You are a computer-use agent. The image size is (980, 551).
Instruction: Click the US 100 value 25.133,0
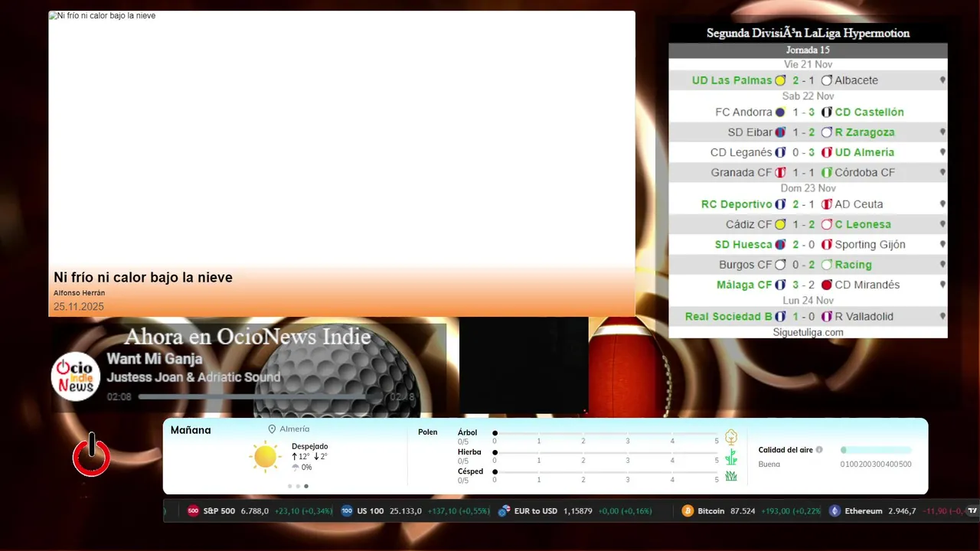tap(406, 511)
